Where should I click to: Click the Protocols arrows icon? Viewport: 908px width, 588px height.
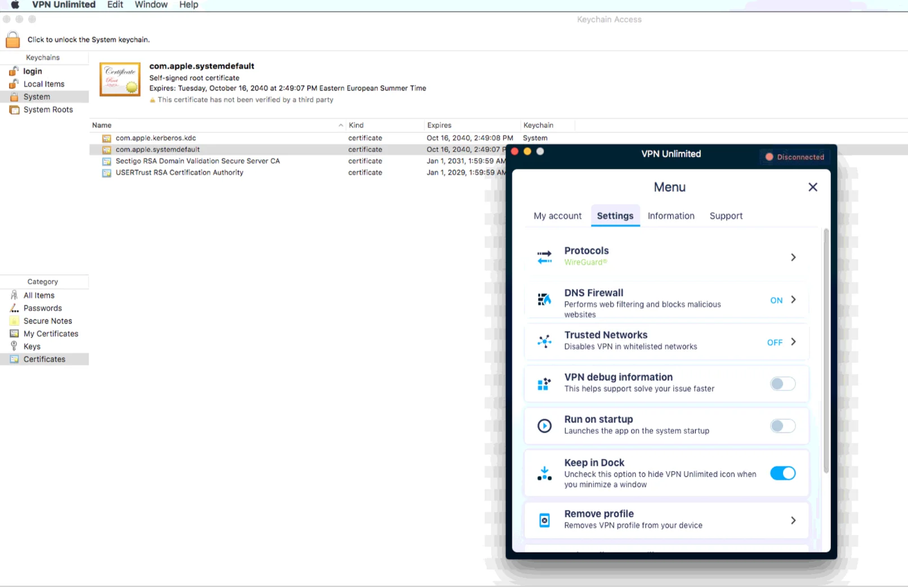[x=544, y=257]
